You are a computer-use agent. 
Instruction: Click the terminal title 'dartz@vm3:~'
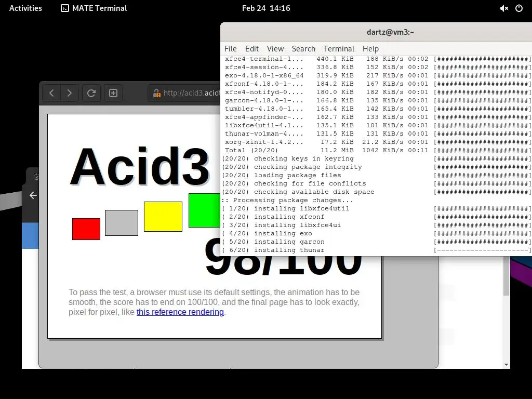(390, 32)
